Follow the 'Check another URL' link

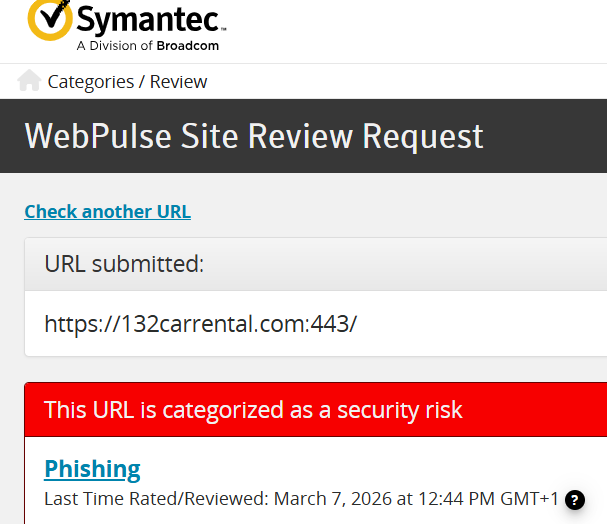(108, 212)
